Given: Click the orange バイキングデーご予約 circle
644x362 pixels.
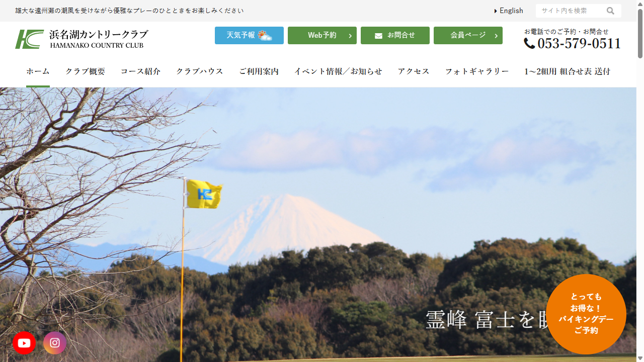Looking at the screenshot, I should tap(586, 314).
